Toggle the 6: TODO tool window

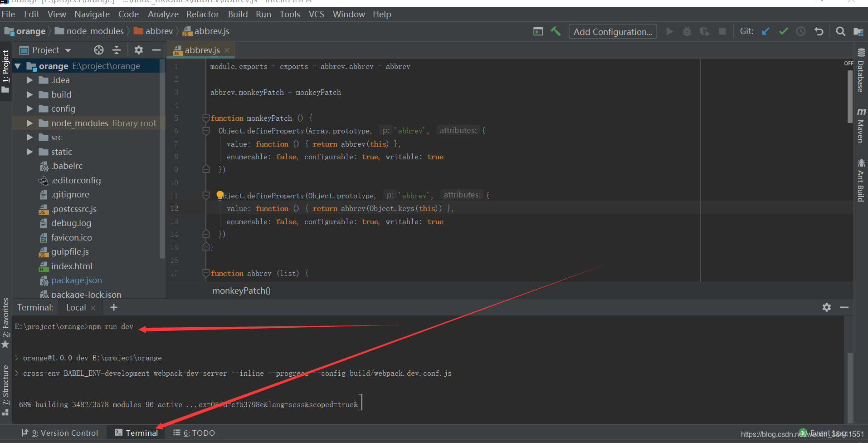tap(194, 433)
